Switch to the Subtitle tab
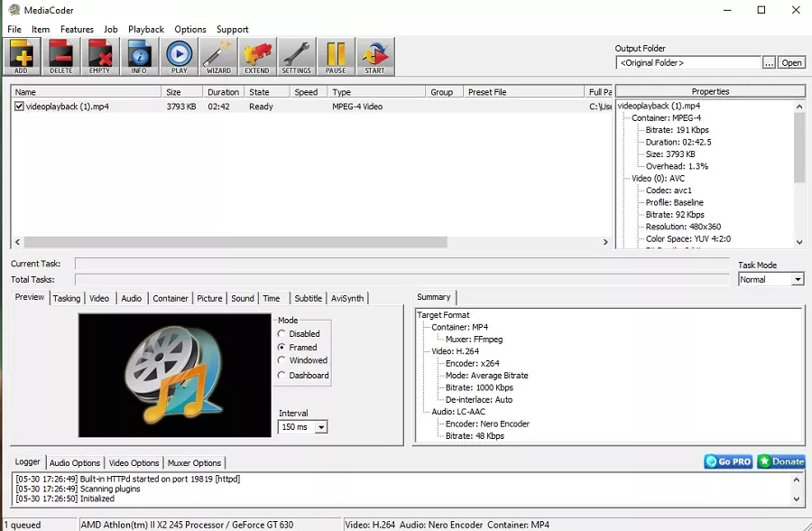The image size is (812, 531). pos(308,298)
